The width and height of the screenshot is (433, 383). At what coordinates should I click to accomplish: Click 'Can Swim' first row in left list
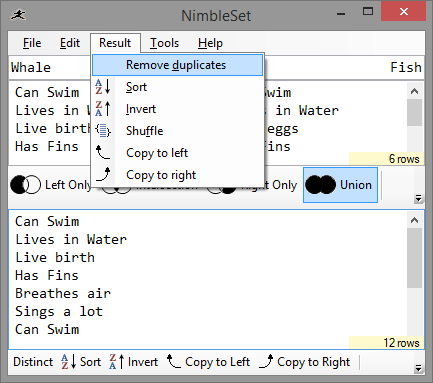[x=47, y=92]
